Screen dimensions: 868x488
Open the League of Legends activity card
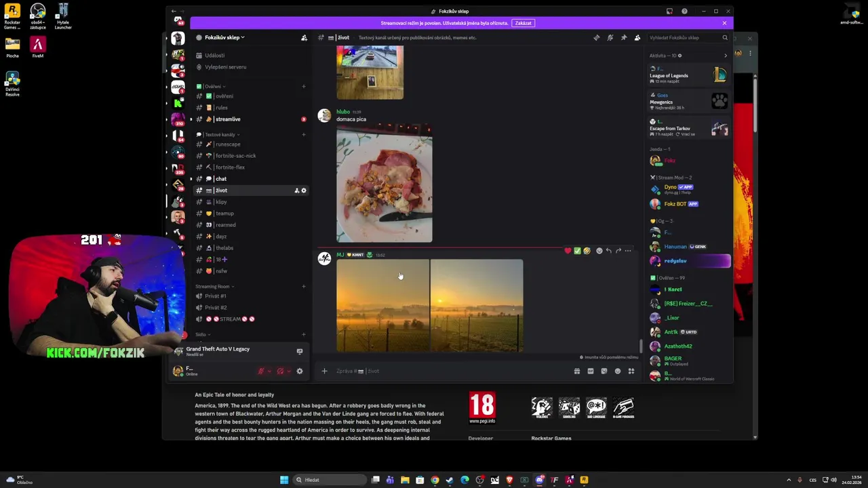click(688, 75)
